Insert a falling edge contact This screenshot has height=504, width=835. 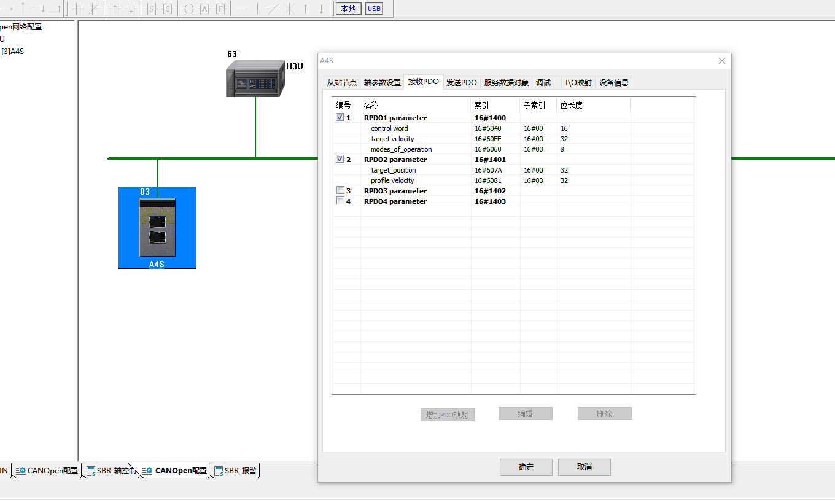pyautogui.click(x=131, y=9)
